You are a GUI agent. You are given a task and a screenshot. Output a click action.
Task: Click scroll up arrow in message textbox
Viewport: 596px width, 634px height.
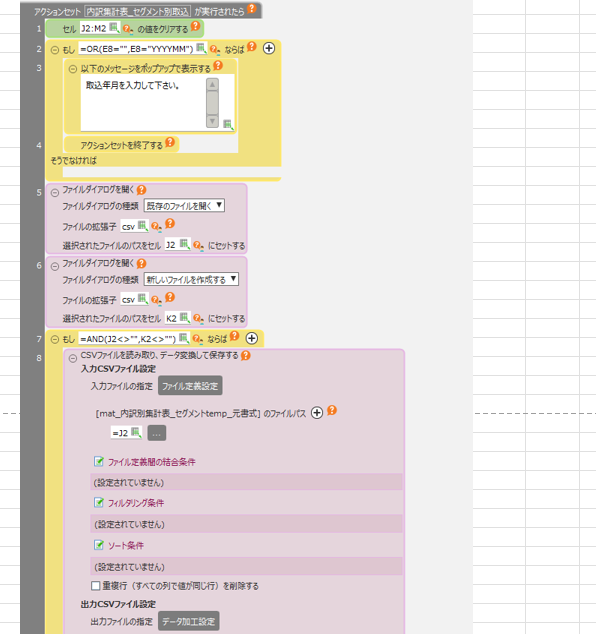pos(212,85)
